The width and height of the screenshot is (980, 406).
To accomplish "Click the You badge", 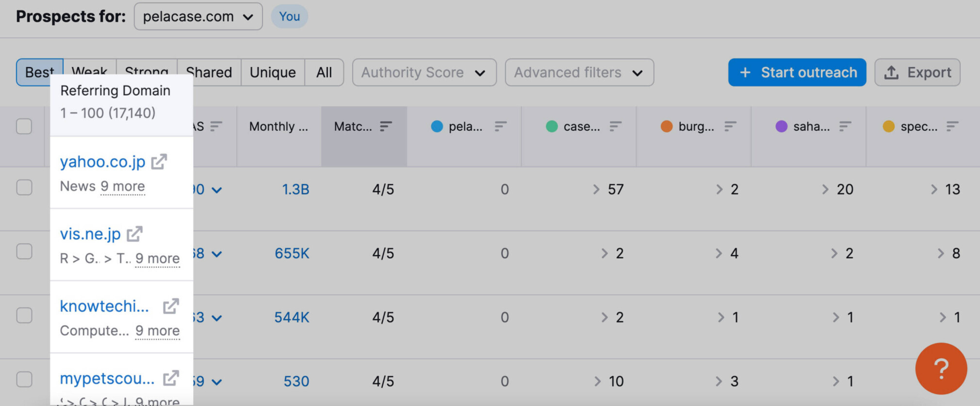I will [x=290, y=17].
